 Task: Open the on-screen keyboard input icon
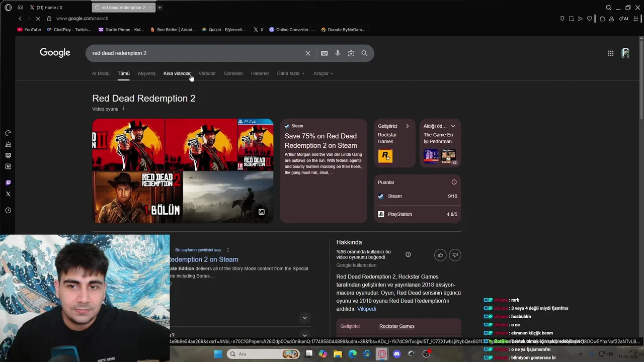(325, 53)
